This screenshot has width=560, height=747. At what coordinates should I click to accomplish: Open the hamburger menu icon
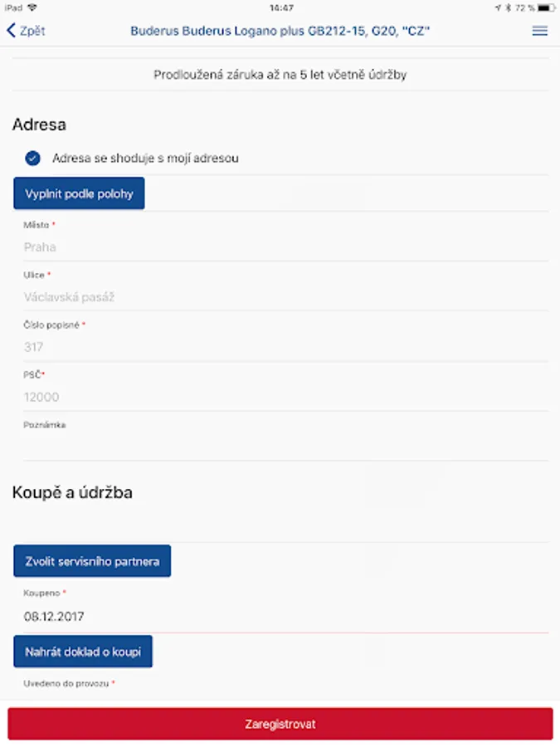pos(539,31)
